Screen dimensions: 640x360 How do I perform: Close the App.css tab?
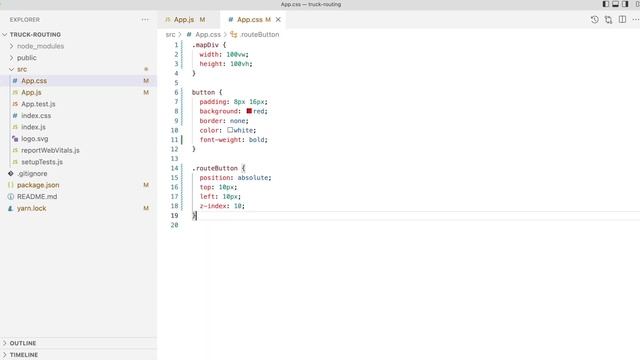(x=278, y=20)
